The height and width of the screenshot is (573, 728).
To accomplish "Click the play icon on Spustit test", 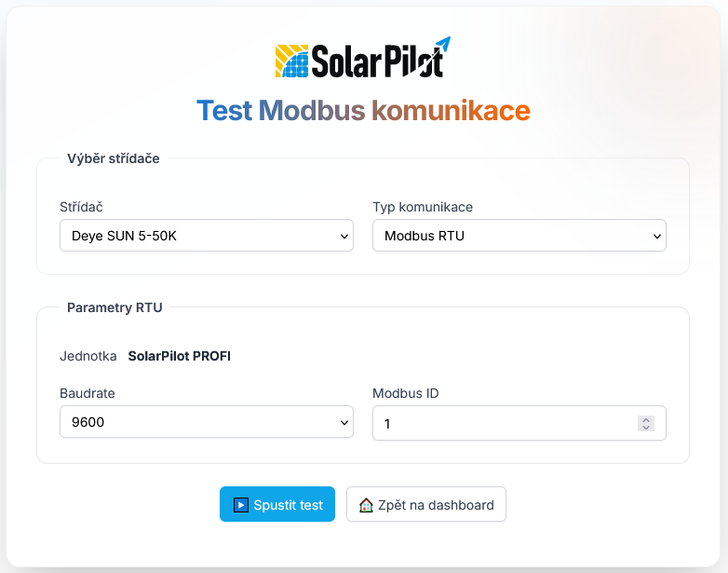I will pos(240,505).
